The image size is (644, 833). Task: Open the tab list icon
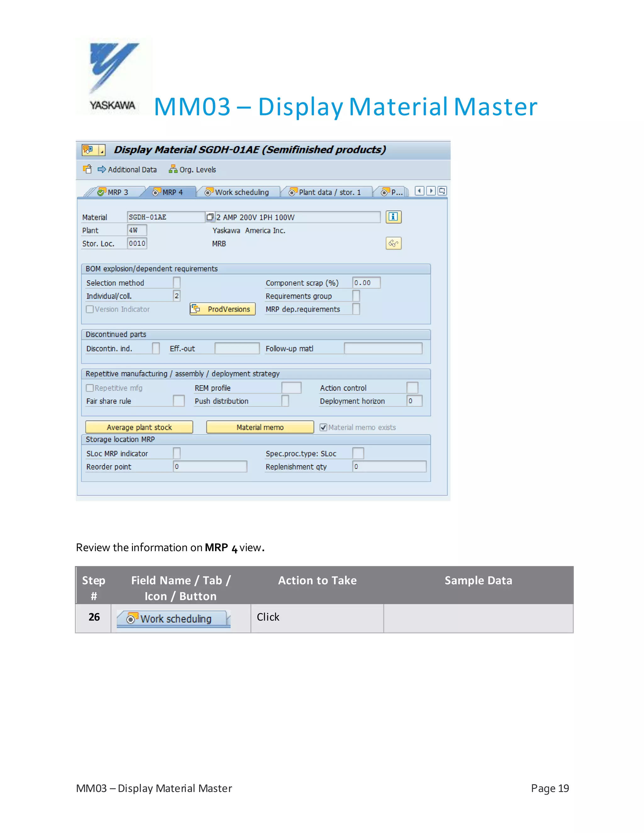point(442,191)
